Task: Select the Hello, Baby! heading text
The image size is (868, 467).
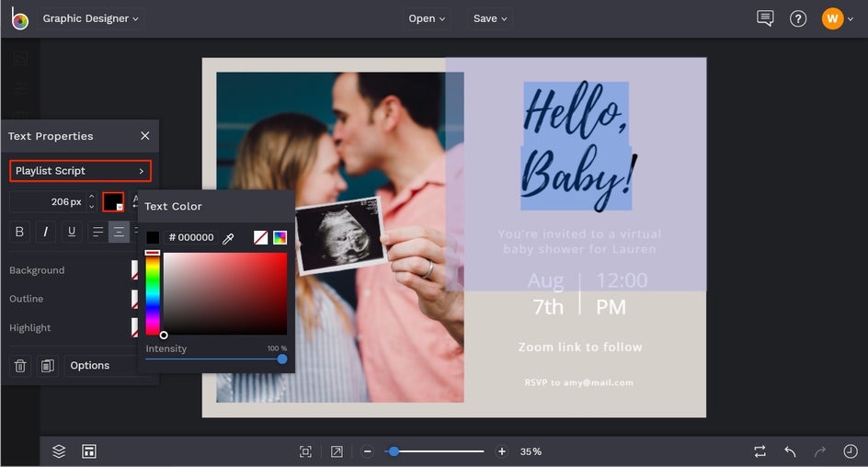Action: 578,146
